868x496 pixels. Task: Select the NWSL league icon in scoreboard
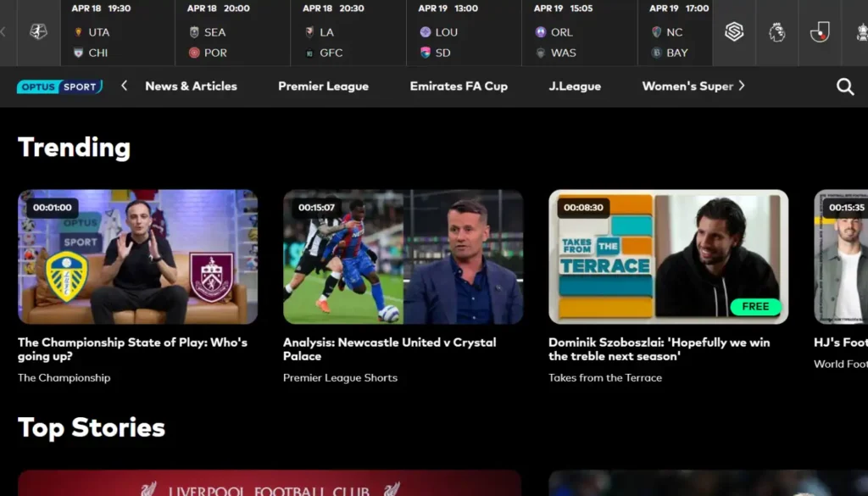38,32
